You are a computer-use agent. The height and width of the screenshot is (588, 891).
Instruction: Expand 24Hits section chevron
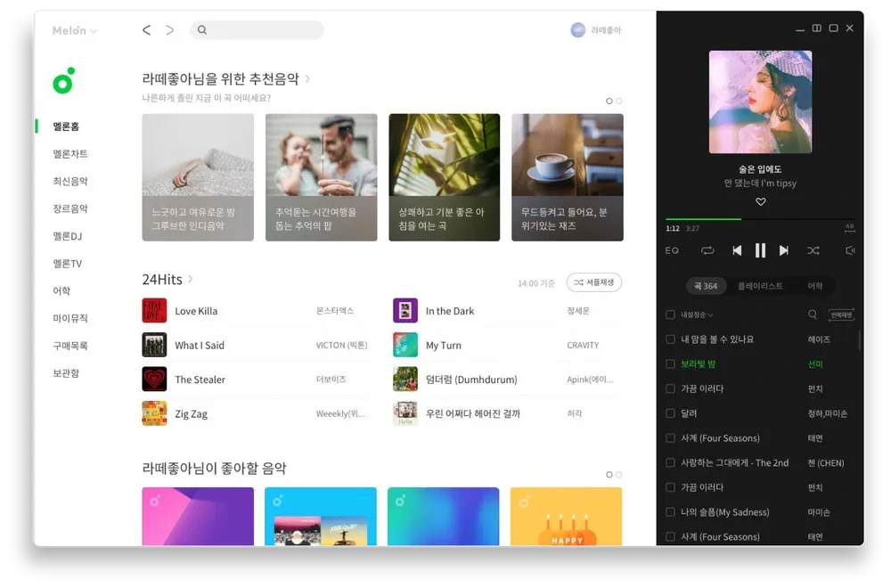pos(191,279)
